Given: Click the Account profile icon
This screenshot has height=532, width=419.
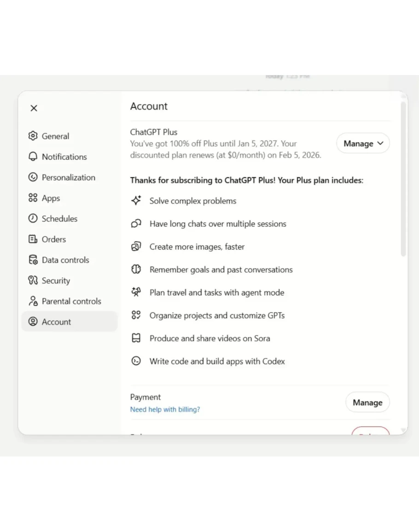Looking at the screenshot, I should [x=33, y=322].
